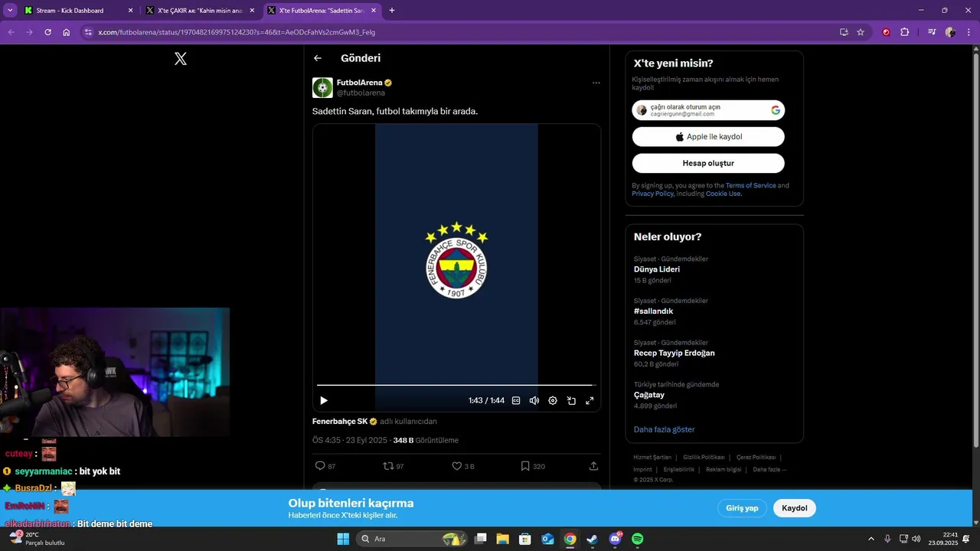The image size is (980, 551).
Task: Open video settings gear
Action: 553,400
